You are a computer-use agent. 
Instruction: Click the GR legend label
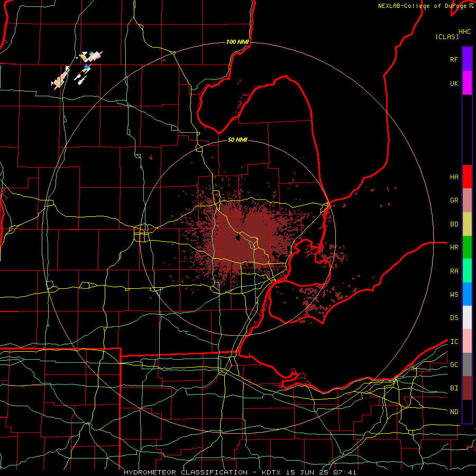point(454,200)
